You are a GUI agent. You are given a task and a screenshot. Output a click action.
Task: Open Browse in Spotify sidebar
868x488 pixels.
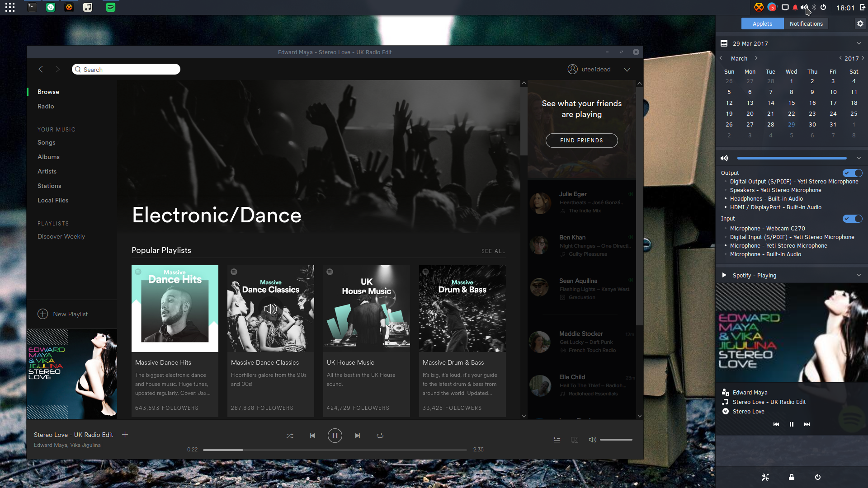48,92
